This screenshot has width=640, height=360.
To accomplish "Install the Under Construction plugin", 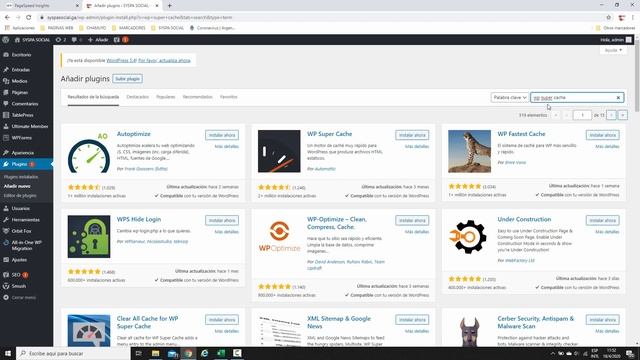I will point(602,220).
